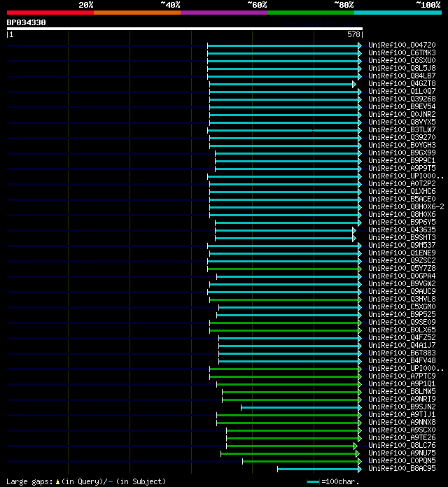Screen dimensions: 448x487
Task: Select label UniRef100_A9SCX0
Action: tap(402, 430)
